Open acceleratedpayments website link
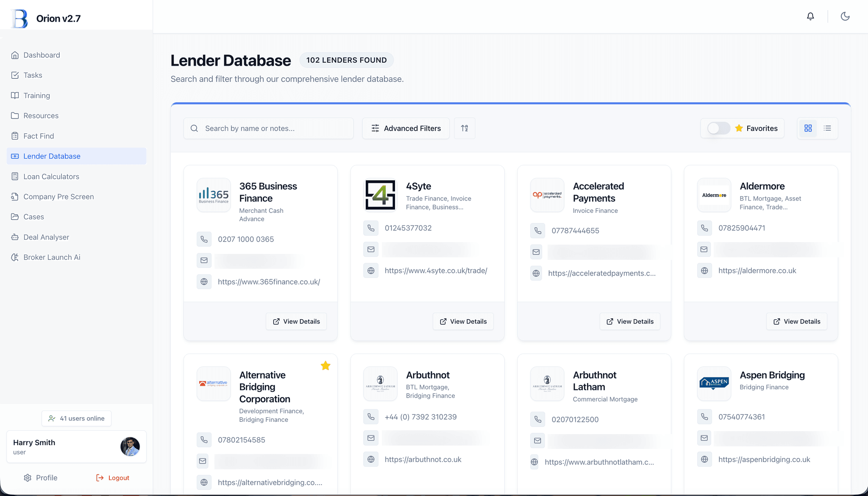The image size is (868, 496). (x=602, y=273)
